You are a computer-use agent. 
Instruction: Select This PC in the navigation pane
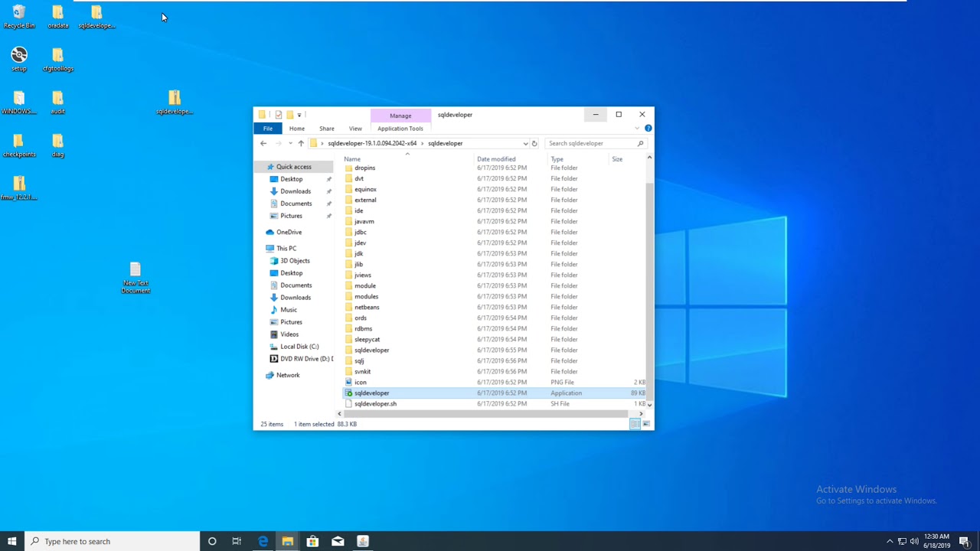pos(286,249)
